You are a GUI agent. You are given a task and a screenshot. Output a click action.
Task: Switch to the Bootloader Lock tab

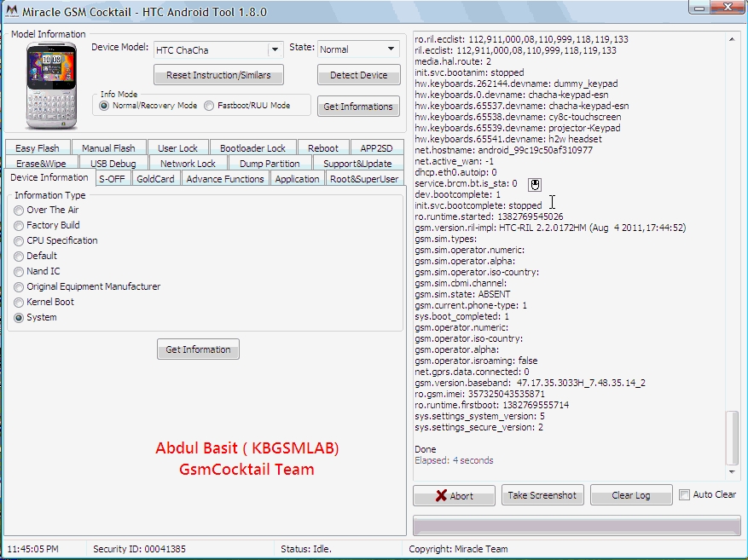[x=252, y=148]
